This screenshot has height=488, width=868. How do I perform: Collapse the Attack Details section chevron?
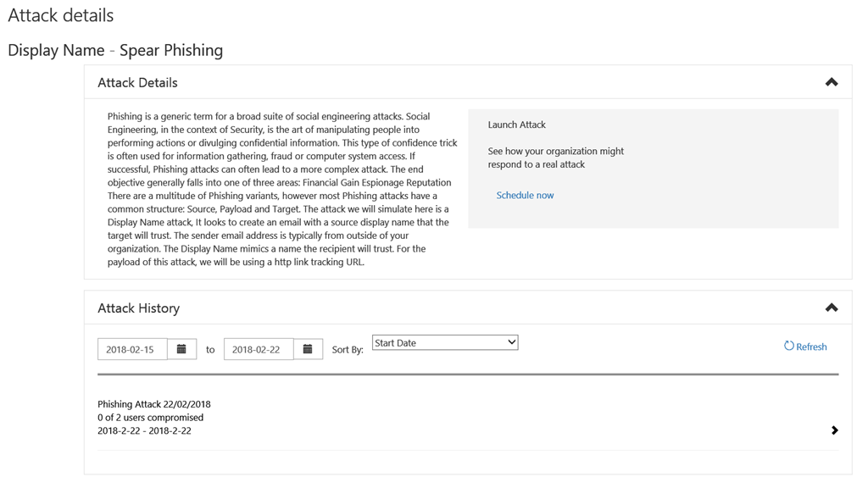831,82
